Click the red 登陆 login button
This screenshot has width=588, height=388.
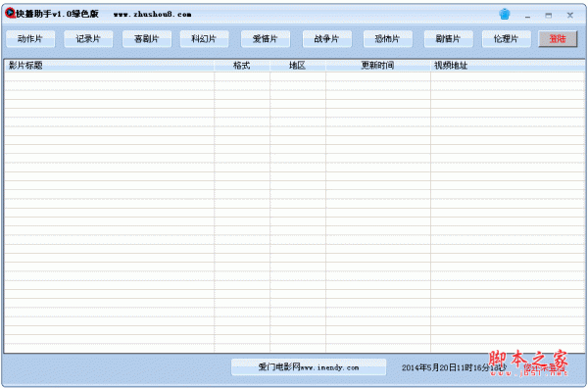(558, 39)
